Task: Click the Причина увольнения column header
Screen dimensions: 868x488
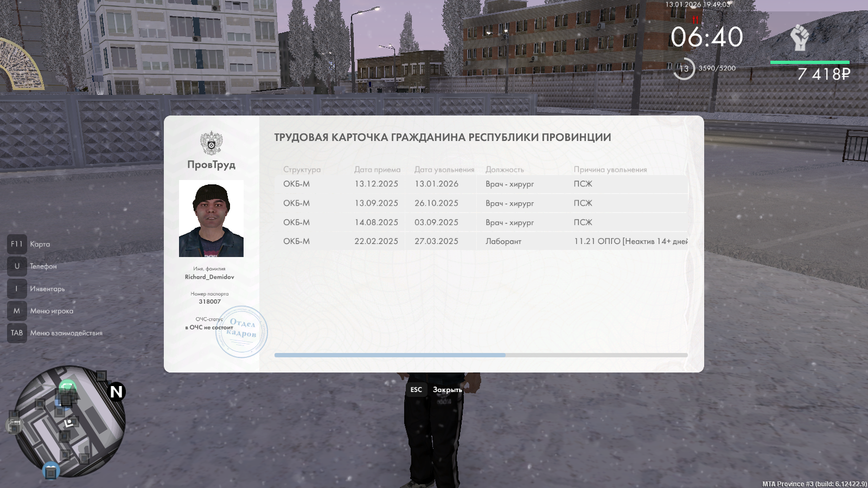Action: click(x=610, y=170)
